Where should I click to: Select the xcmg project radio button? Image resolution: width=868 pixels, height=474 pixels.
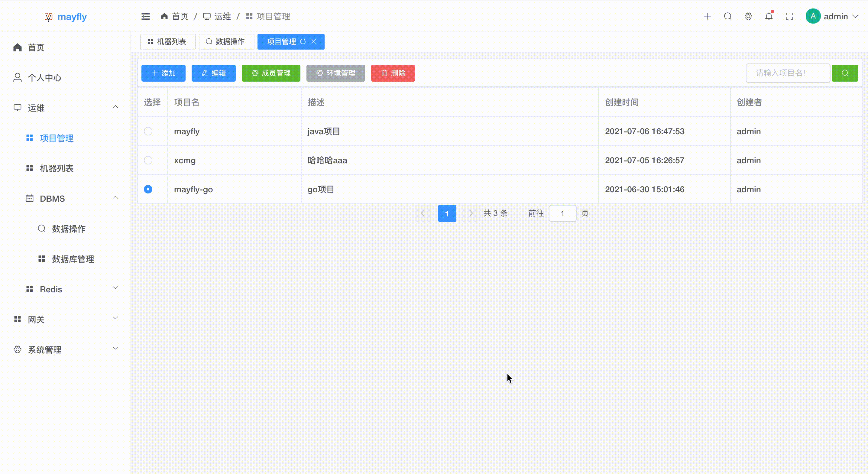point(148,161)
